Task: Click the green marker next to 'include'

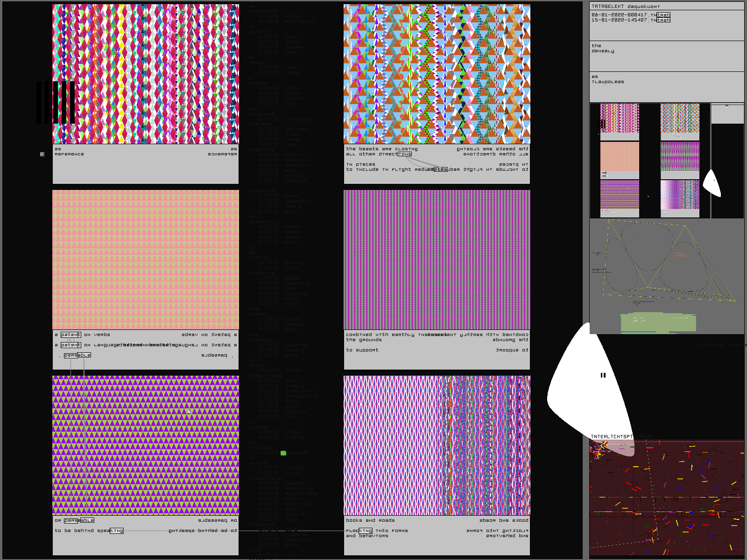Action: tap(283, 453)
